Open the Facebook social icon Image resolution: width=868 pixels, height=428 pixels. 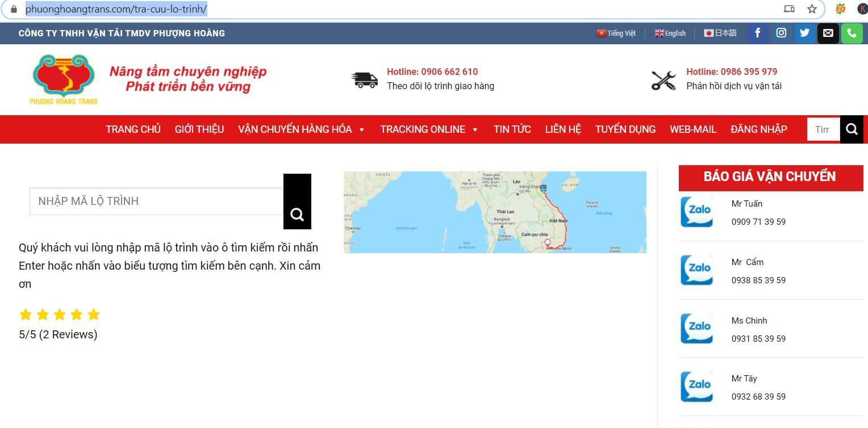click(757, 33)
